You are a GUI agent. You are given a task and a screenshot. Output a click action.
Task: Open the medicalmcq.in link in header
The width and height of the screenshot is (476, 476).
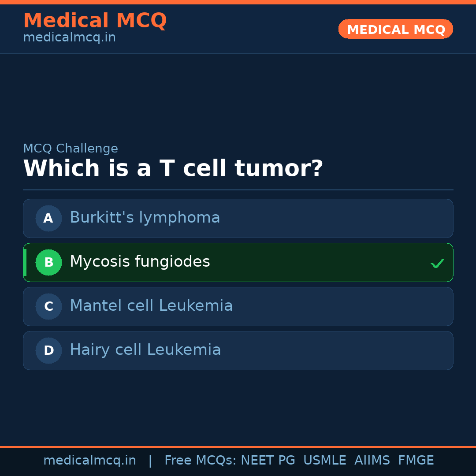click(x=69, y=38)
